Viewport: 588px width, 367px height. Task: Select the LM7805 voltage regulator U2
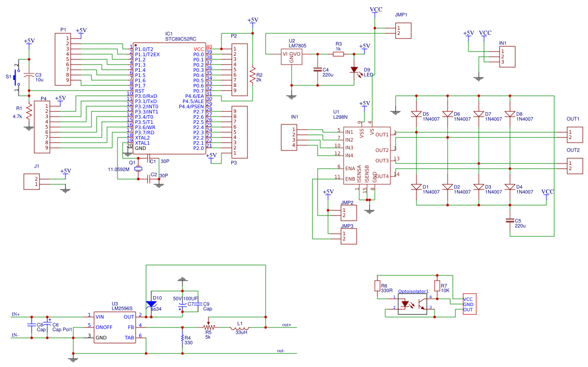pyautogui.click(x=291, y=57)
